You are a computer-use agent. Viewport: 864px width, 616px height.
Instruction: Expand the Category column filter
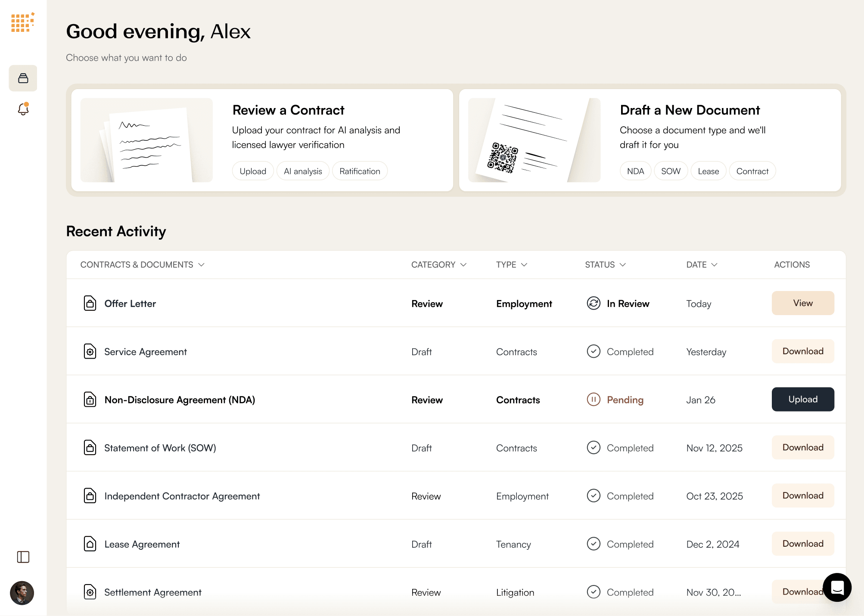463,265
